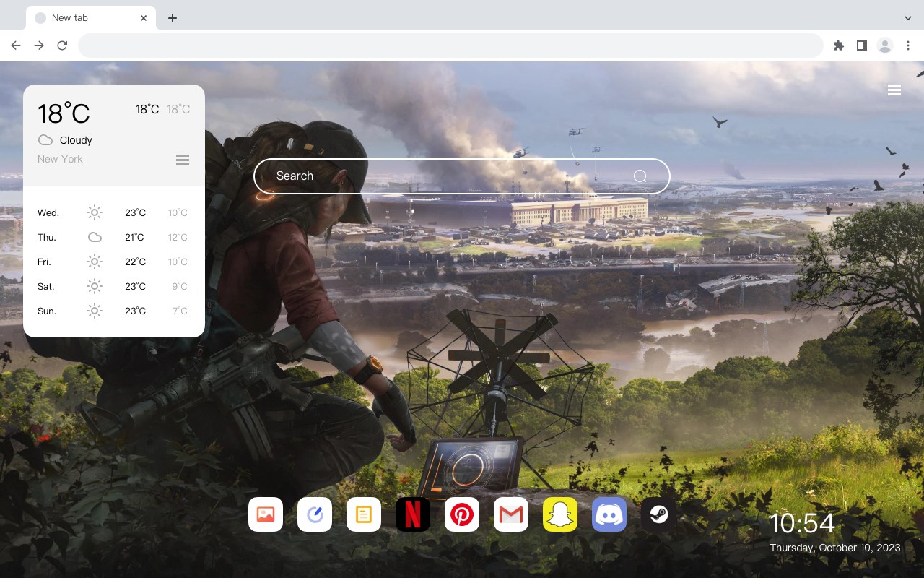
Task: Select the New tab tab
Action: (91, 18)
